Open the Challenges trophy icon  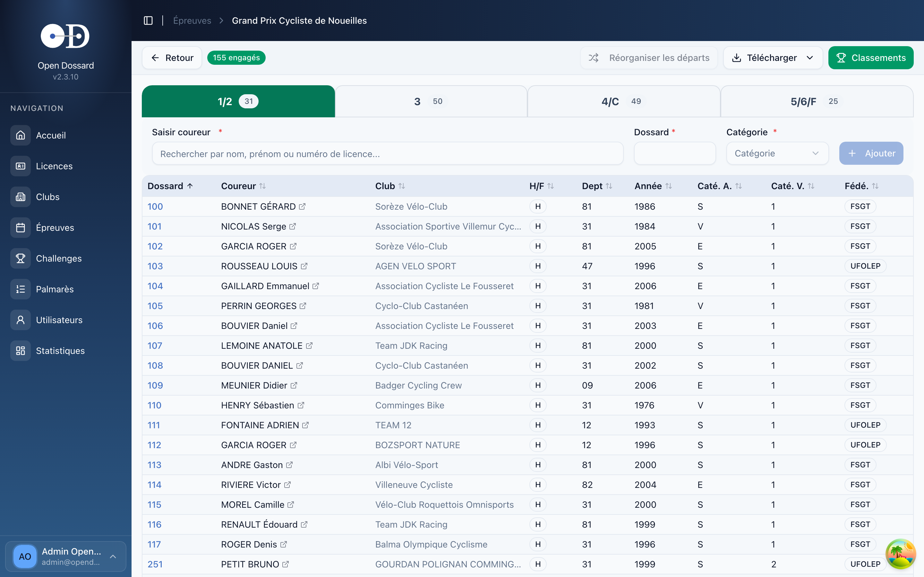[21, 258]
